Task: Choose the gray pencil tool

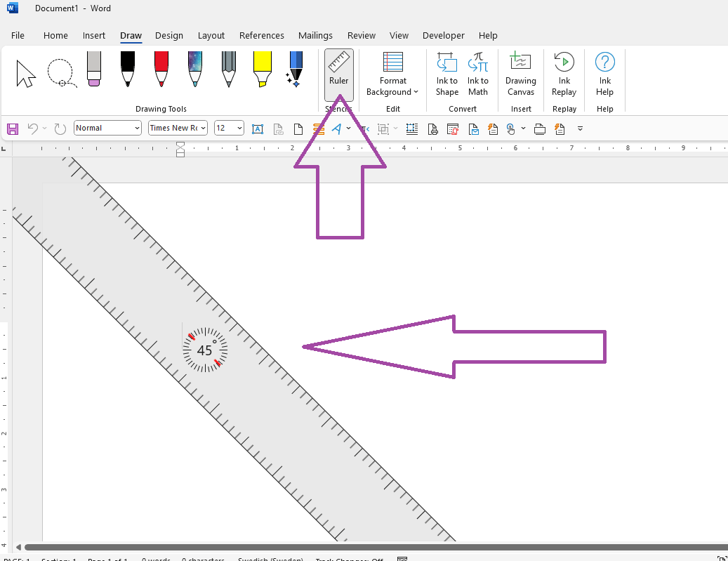Action: pyautogui.click(x=228, y=69)
